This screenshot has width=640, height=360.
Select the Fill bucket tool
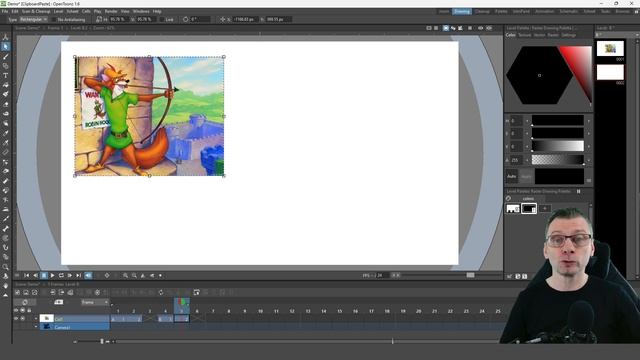(5, 85)
